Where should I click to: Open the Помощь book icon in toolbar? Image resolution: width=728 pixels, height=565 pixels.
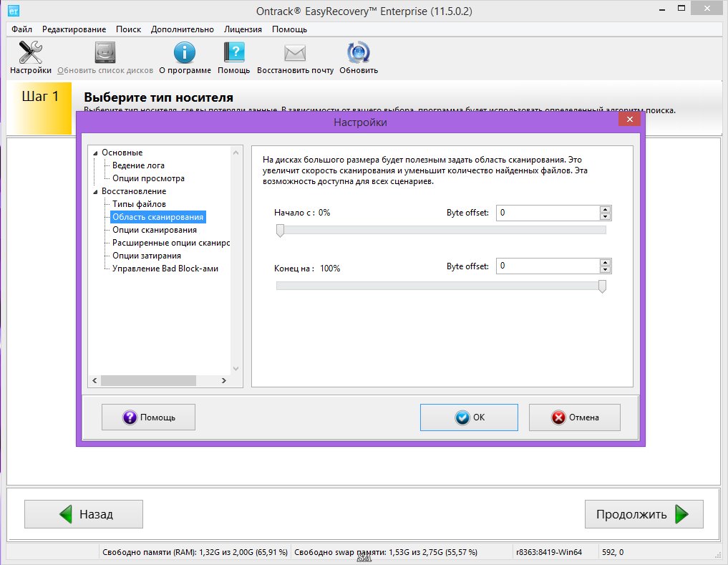(233, 54)
